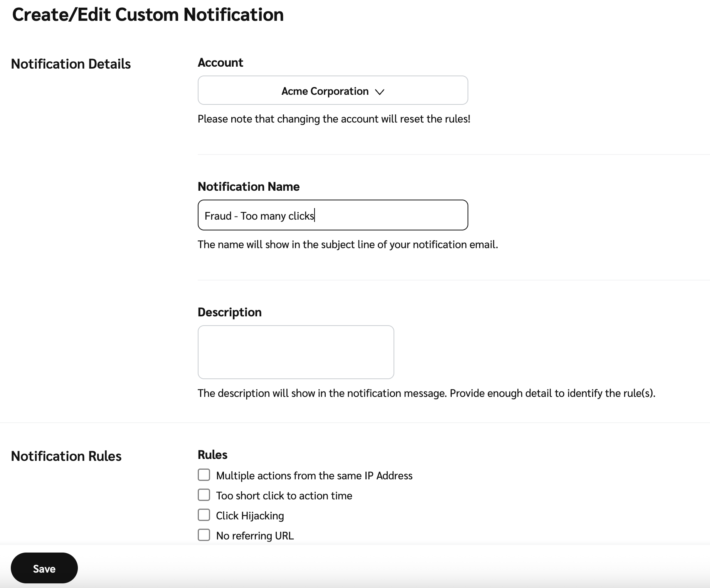The width and height of the screenshot is (710, 588).
Task: Open the Acme Corporation account dropdown
Action: coord(332,90)
